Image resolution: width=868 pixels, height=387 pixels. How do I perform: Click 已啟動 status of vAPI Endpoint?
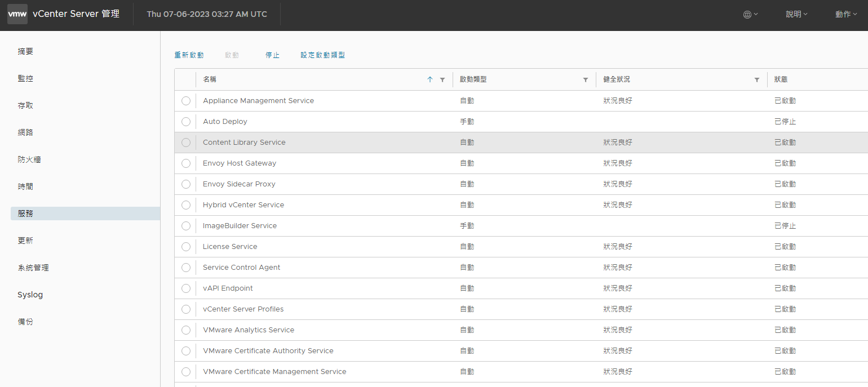click(785, 288)
